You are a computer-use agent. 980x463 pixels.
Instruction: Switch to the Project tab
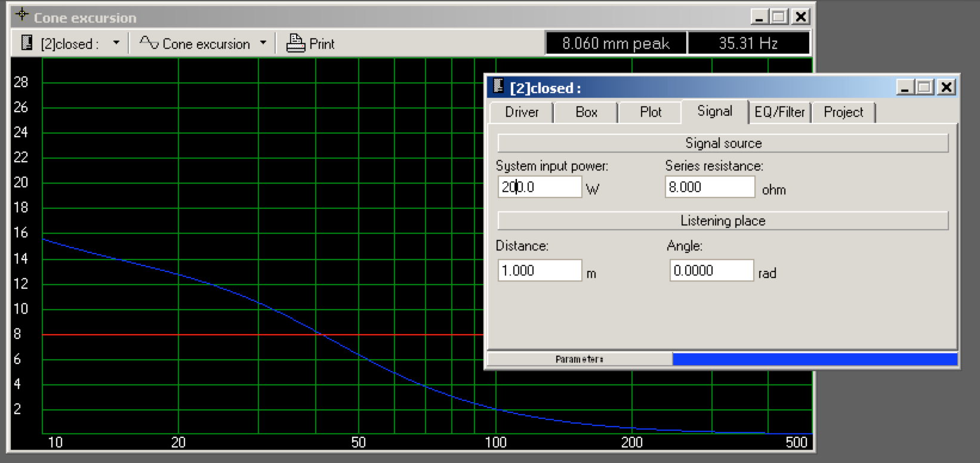[x=843, y=112]
